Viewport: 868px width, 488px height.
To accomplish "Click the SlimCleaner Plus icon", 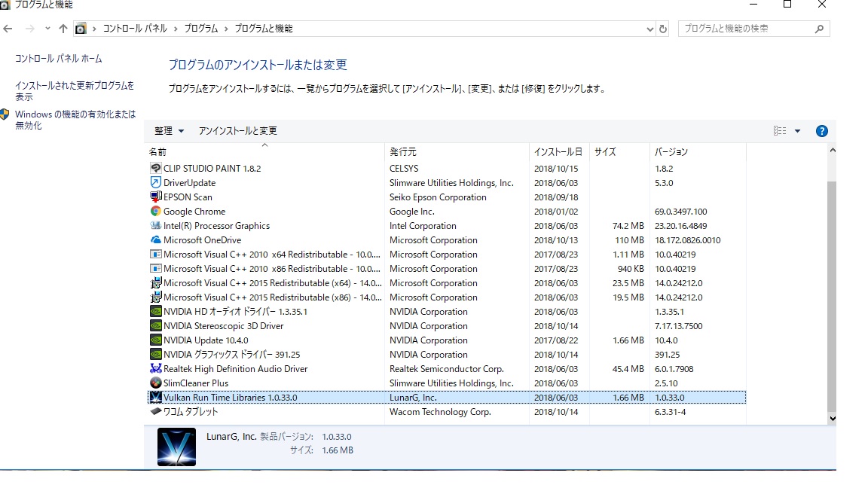I will click(x=155, y=383).
